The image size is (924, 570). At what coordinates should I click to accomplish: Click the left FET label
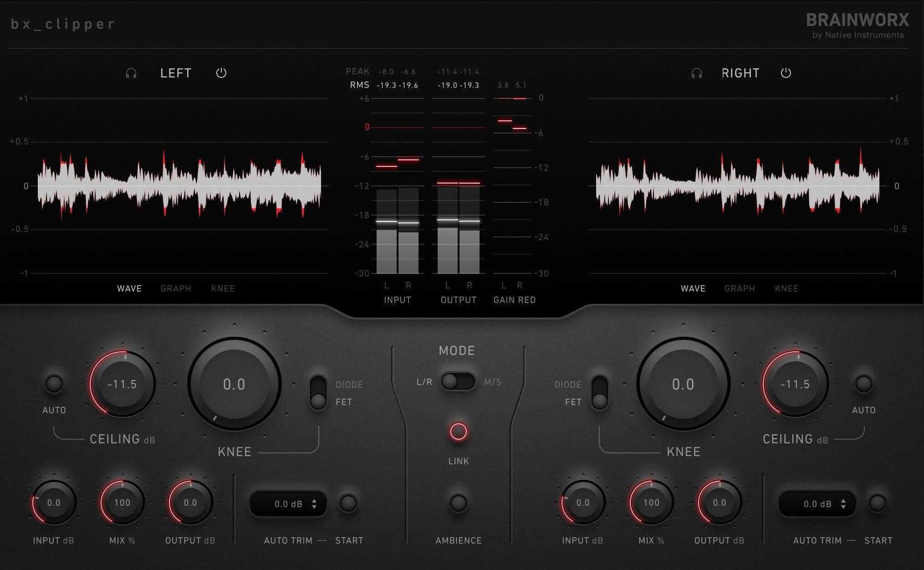[x=344, y=402]
